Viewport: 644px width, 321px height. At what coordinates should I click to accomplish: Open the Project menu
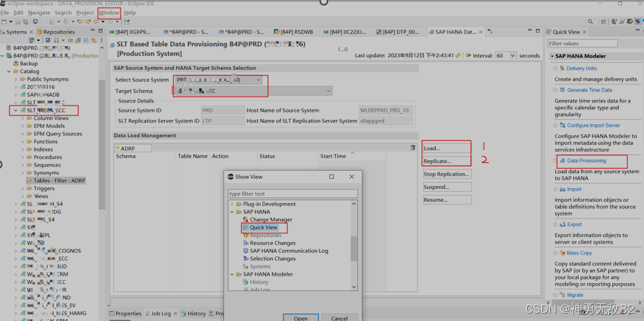coord(85,12)
